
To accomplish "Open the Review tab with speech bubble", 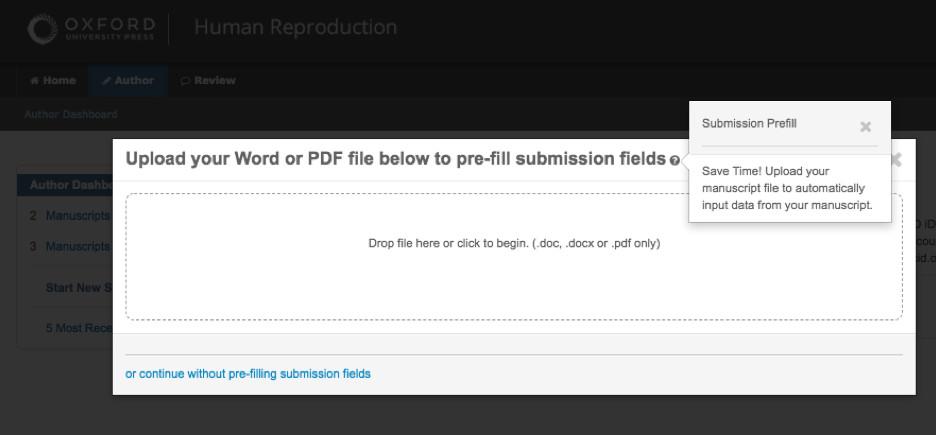I will tap(208, 81).
